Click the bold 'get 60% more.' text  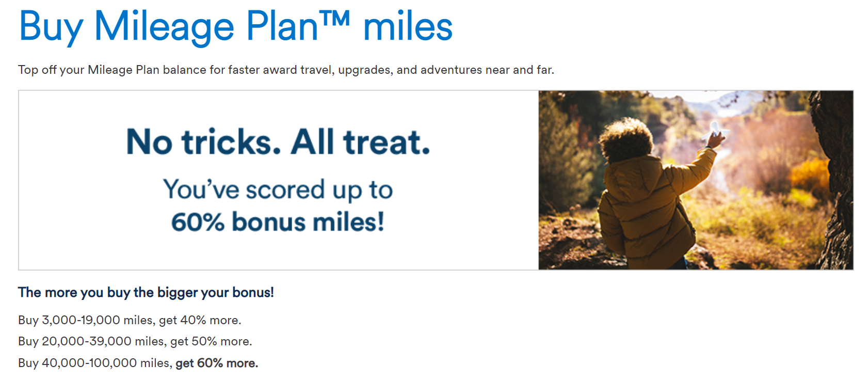click(217, 363)
